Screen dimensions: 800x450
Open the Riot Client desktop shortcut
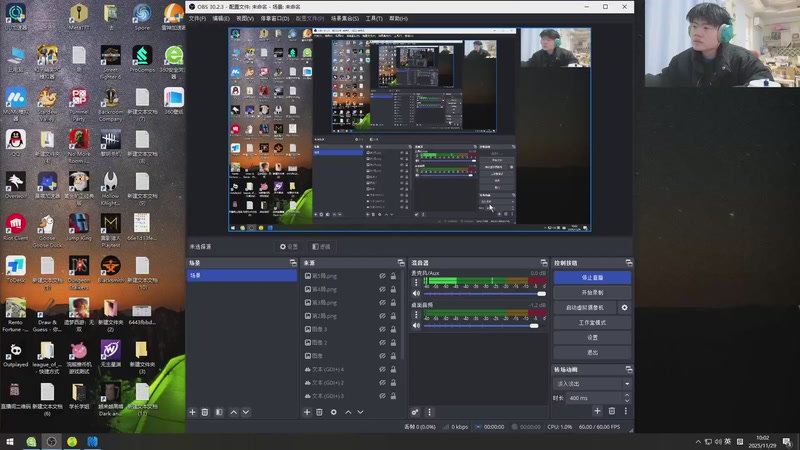pos(16,227)
